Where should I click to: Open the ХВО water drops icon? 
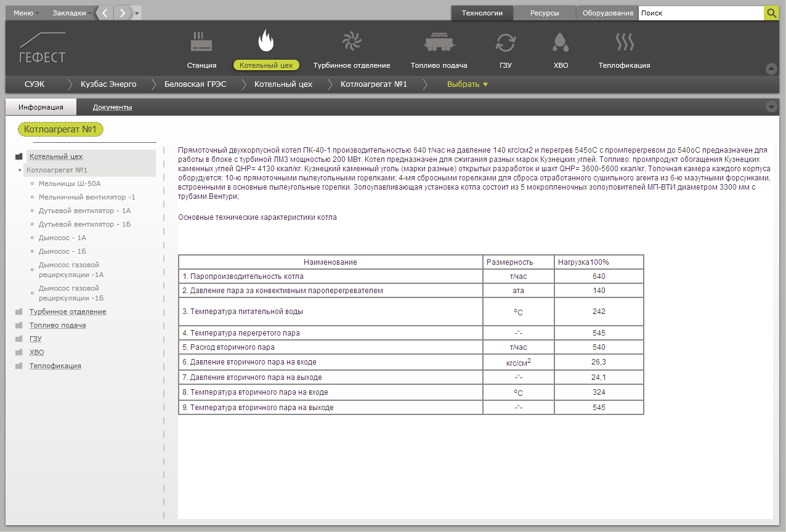pos(561,42)
